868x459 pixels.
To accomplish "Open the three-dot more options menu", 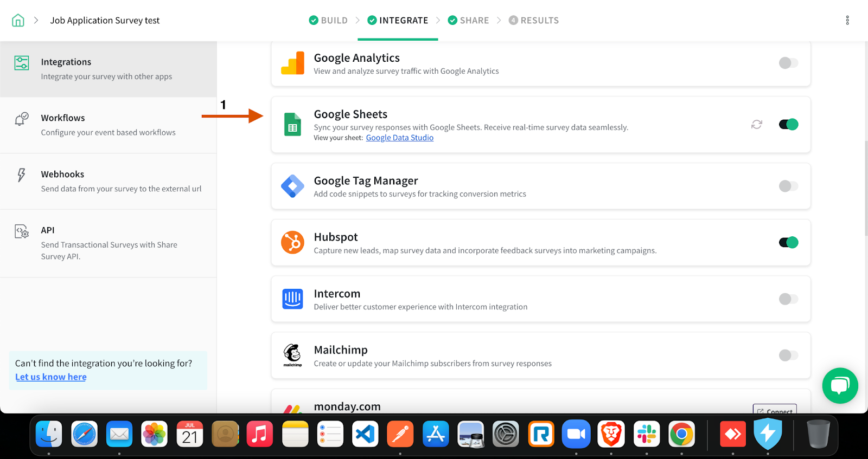I will (x=847, y=21).
